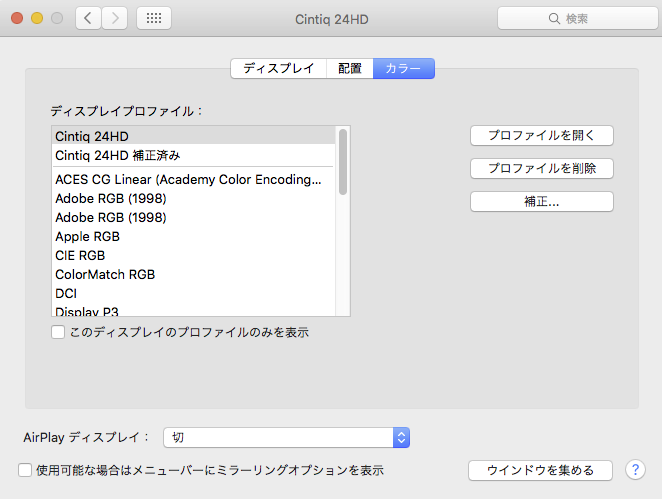Toggle the mirroring options menu bar checkbox

click(25, 469)
